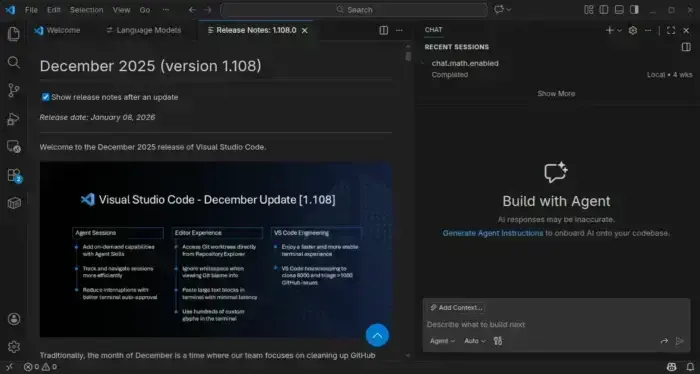This screenshot has height=374, width=700.
Task: Open the Explorer view in activity bar
Action: click(x=13, y=34)
